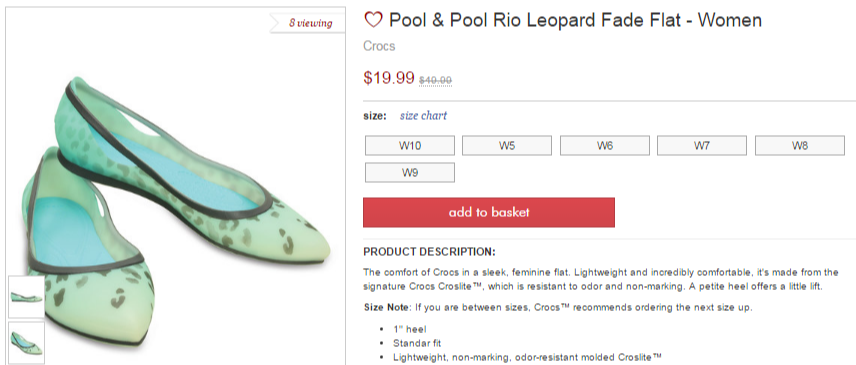Click the $19.99 sale price
856x365 pixels.
pos(389,78)
